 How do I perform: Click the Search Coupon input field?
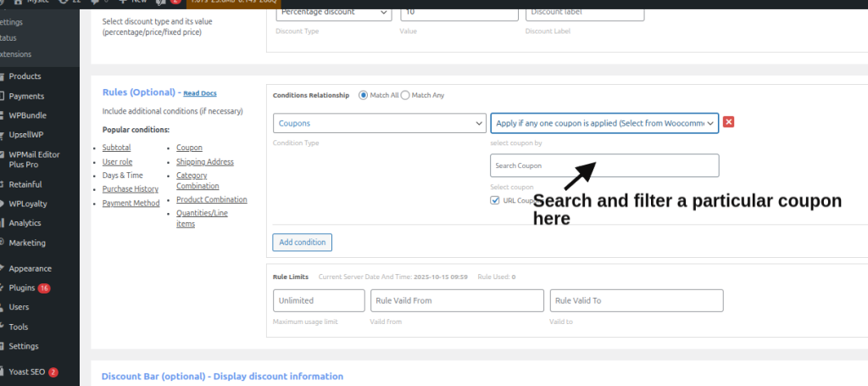pyautogui.click(x=604, y=165)
